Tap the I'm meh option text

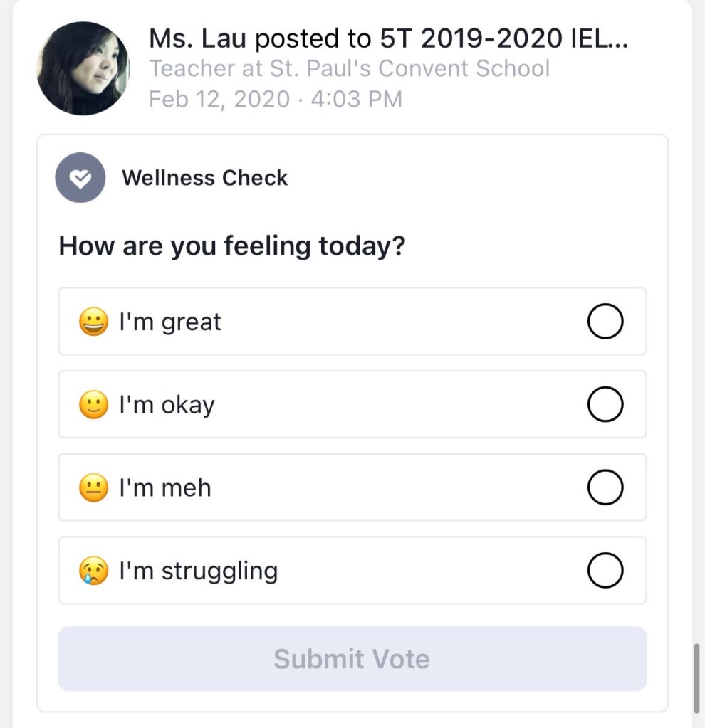(165, 488)
